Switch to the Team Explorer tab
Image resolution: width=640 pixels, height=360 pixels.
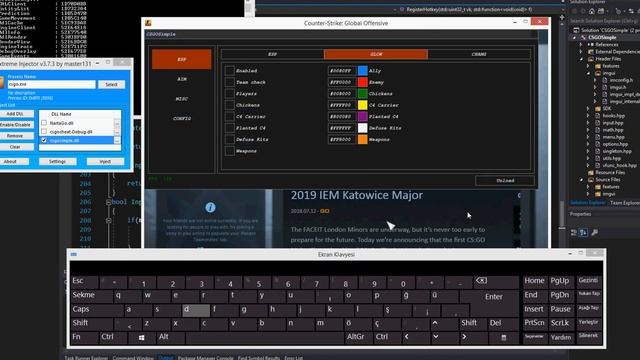[x=624, y=203]
